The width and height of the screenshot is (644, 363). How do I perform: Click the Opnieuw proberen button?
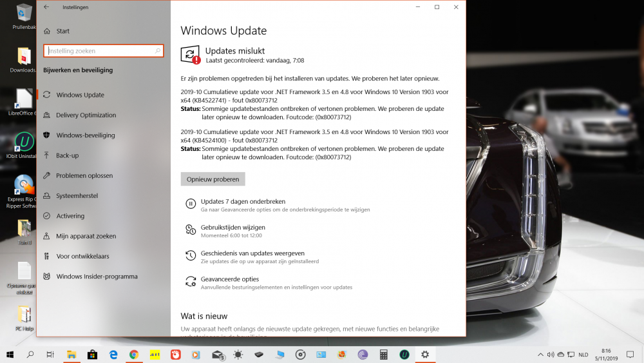coord(213,179)
